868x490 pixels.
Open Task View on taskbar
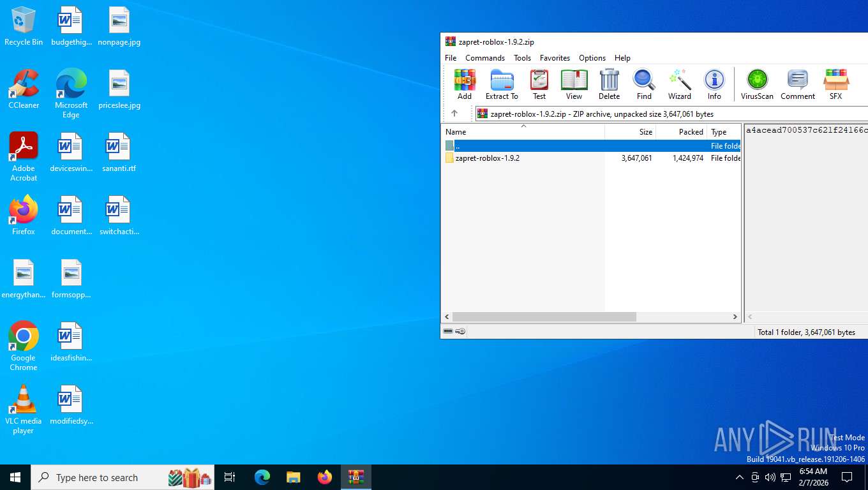click(230, 477)
